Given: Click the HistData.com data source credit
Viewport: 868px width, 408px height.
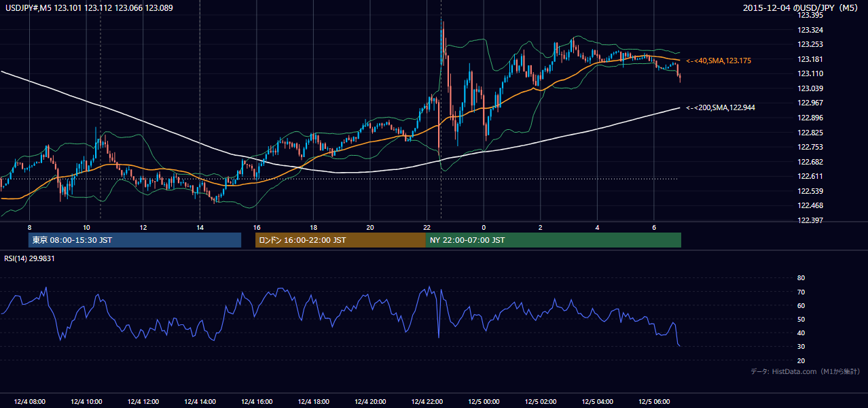Looking at the screenshot, I should click(806, 371).
